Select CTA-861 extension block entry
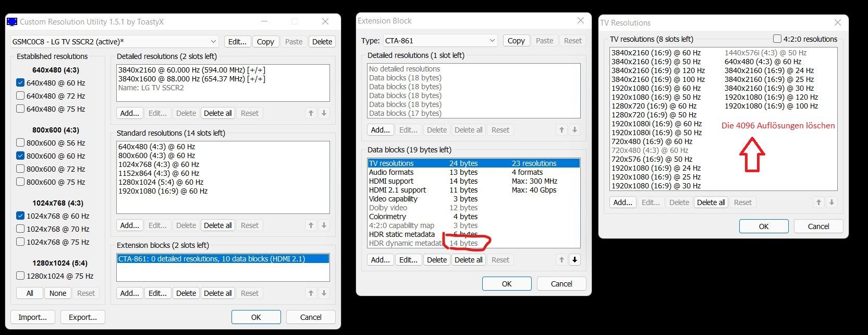868x335 pixels. tap(223, 259)
